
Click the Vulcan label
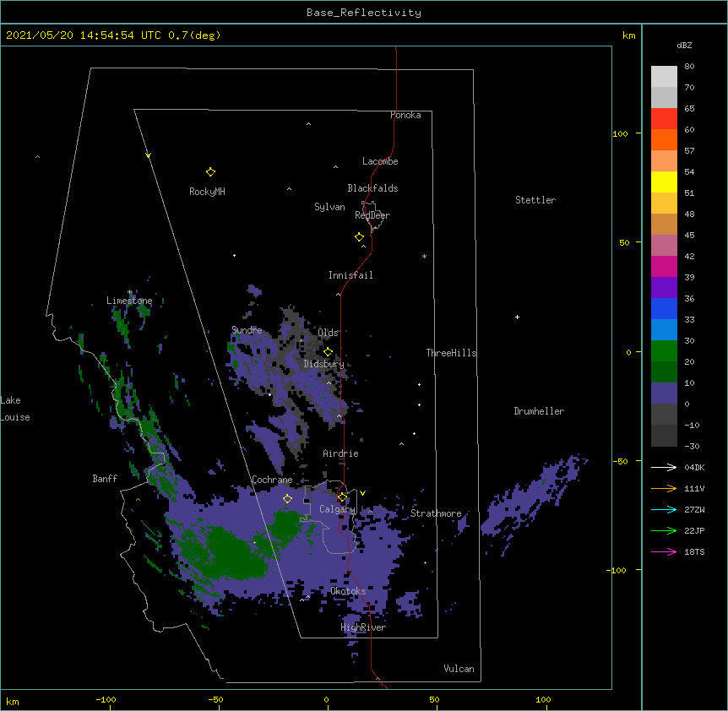pyautogui.click(x=459, y=669)
